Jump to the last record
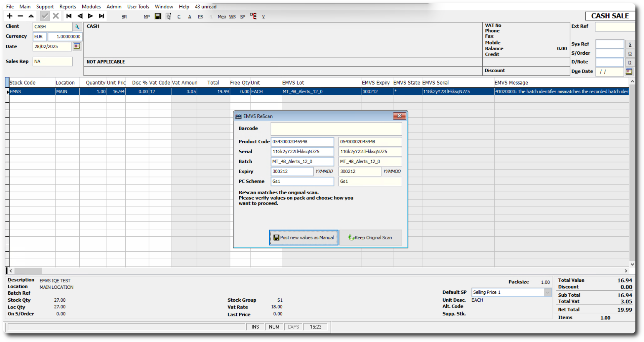Viewport: 644px width, 342px height. click(x=101, y=16)
